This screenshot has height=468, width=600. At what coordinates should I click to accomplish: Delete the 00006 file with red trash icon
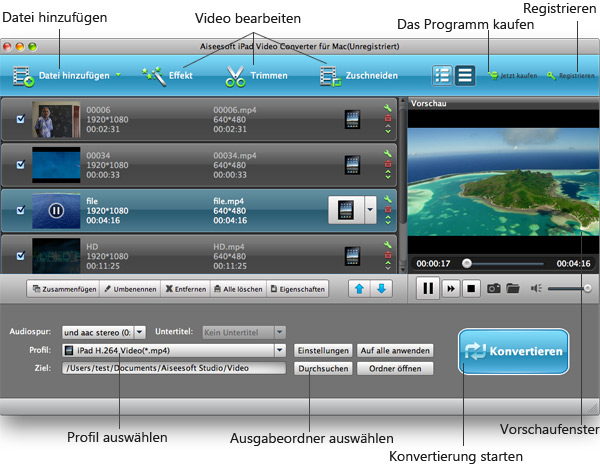[x=388, y=118]
